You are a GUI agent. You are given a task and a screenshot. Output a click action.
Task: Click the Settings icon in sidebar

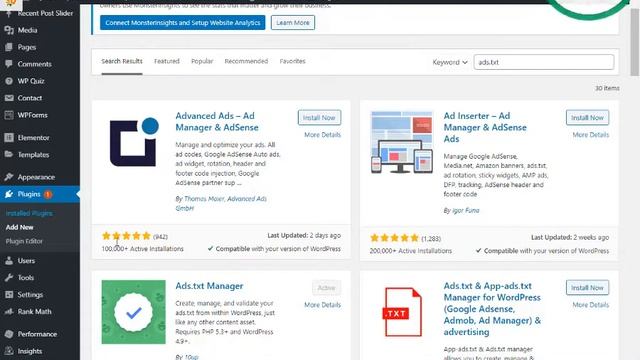[9, 295]
